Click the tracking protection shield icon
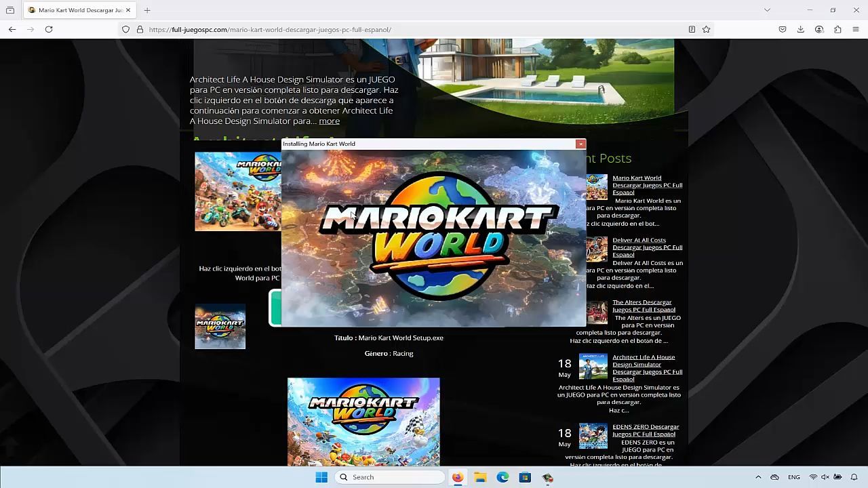 tap(125, 29)
